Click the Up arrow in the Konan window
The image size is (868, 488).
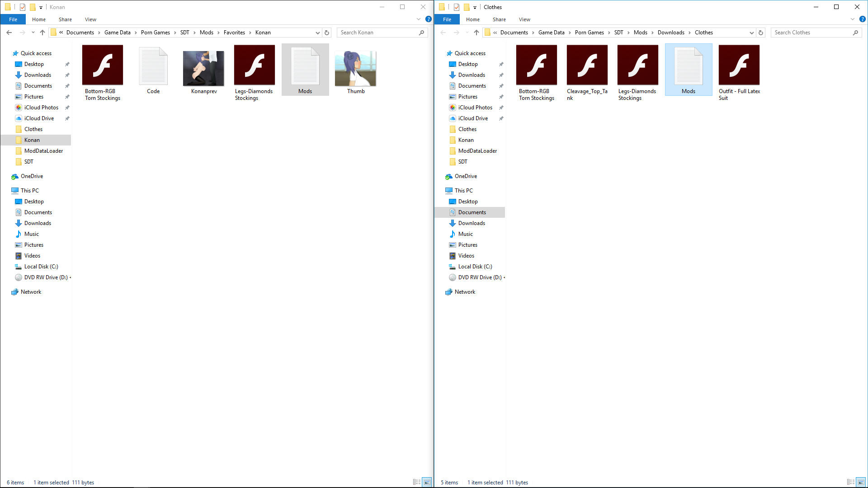point(42,33)
